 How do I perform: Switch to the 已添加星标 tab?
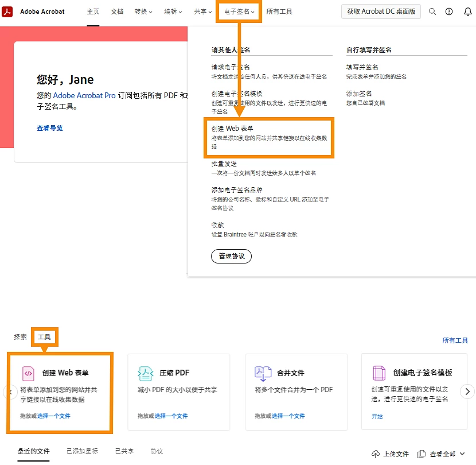click(82, 451)
